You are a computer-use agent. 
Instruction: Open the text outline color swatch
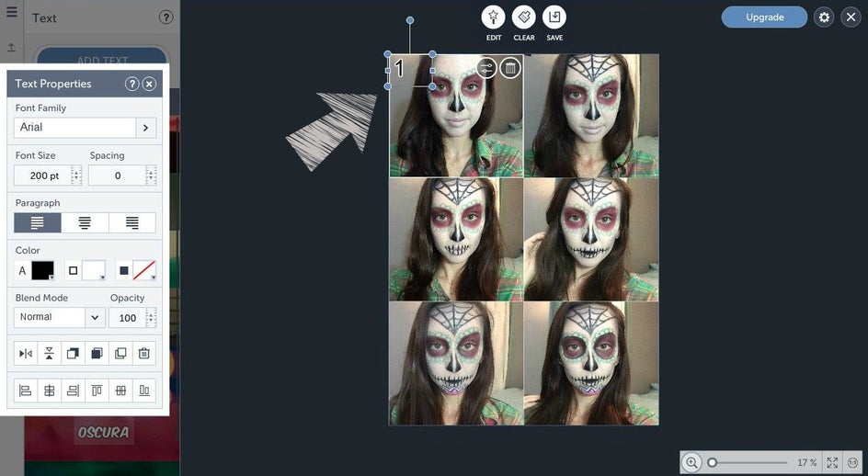click(94, 270)
